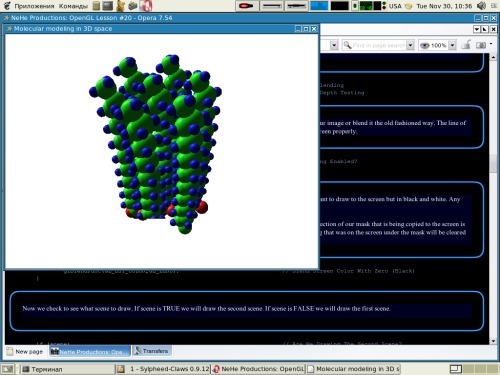Image resolution: width=500 pixels, height=375 pixels.
Task: Click the USA keyboard layout indicator
Action: 395,6
